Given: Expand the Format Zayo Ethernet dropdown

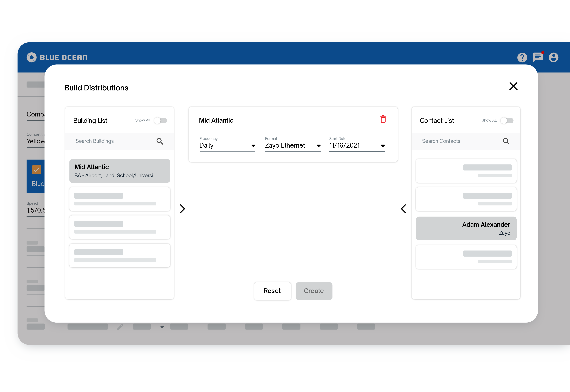Looking at the screenshot, I should point(293,146).
